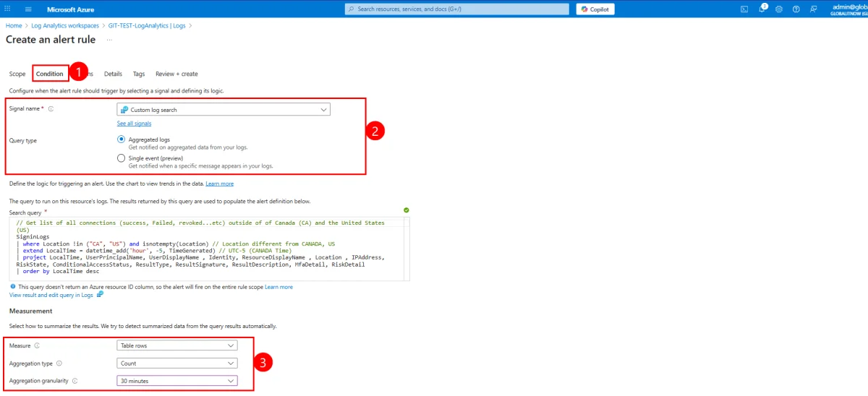This screenshot has width=868, height=396.
Task: Open the Azure portal hamburger menu
Action: click(x=28, y=9)
